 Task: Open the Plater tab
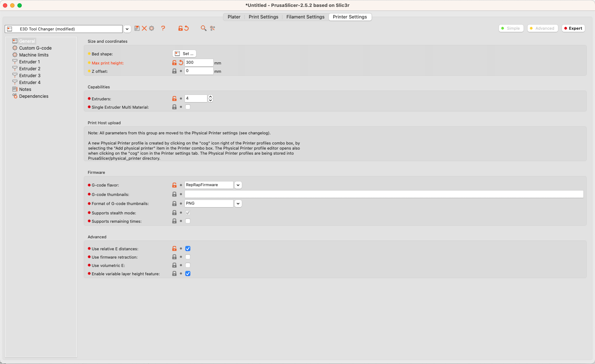click(234, 17)
